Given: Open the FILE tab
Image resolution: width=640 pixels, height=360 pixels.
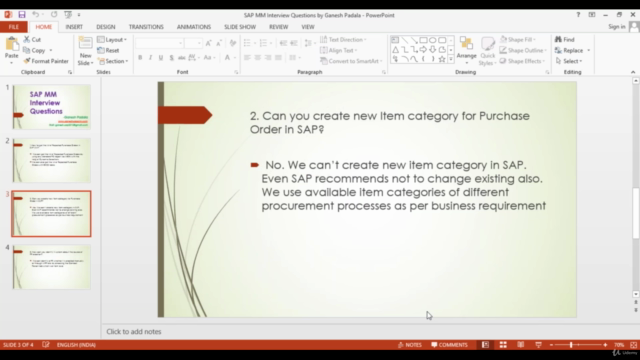Looking at the screenshot, I should 13,27.
